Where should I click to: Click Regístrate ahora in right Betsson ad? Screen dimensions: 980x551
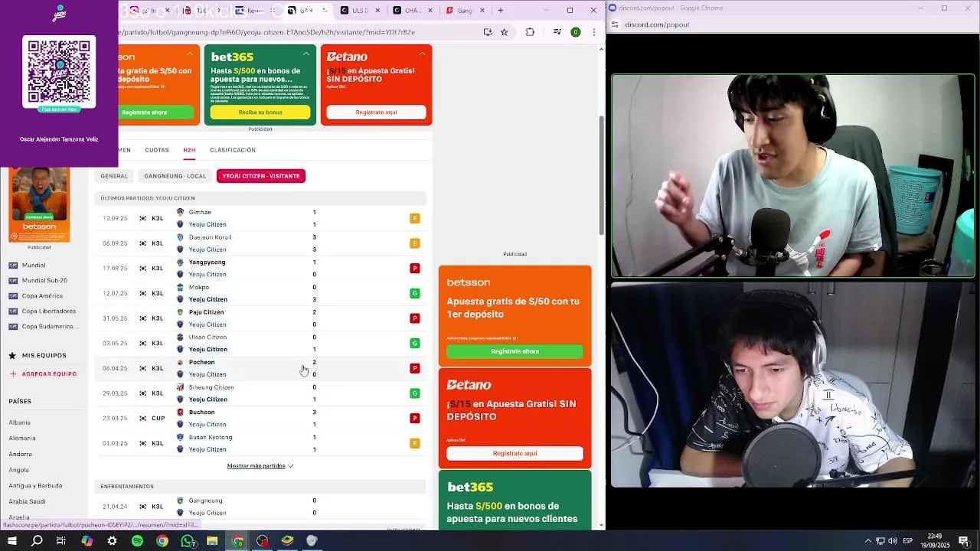point(514,351)
